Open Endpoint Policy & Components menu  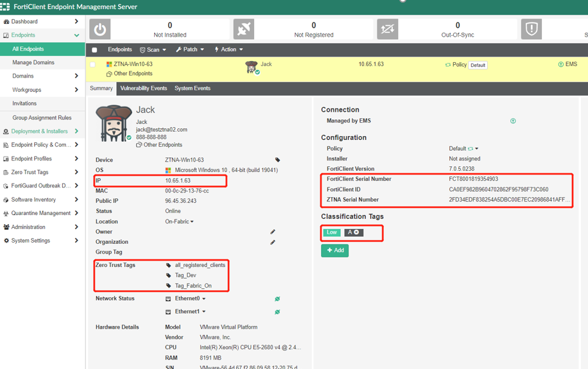(42, 145)
